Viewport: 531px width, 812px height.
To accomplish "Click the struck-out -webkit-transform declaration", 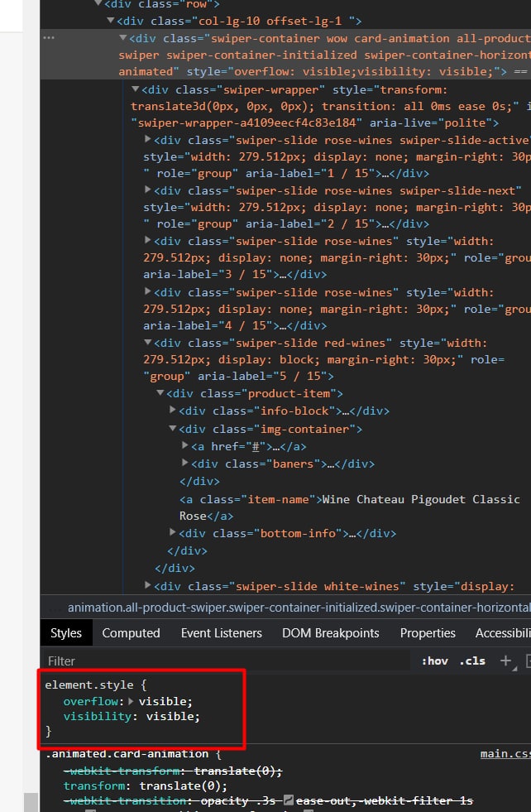I will coord(173,771).
